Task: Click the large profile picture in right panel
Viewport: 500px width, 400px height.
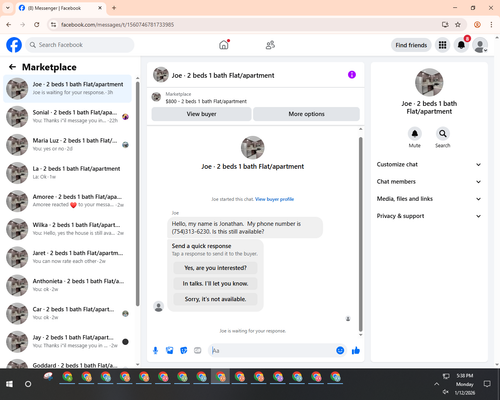Action: coord(429,82)
